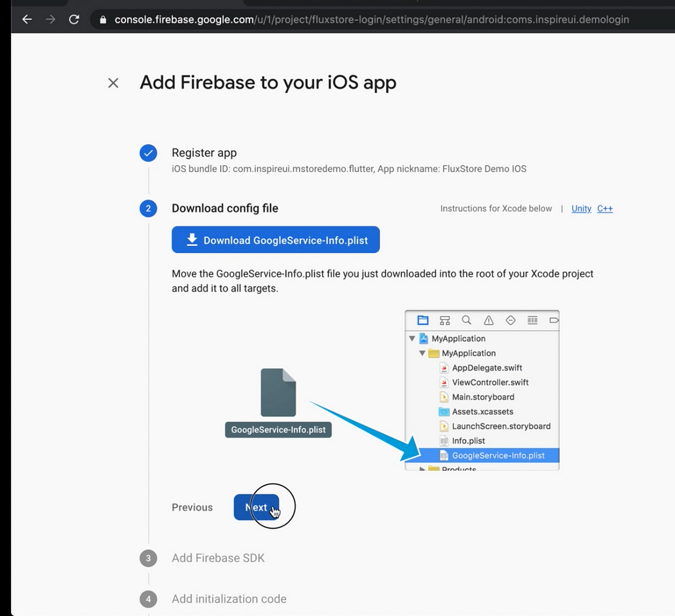This screenshot has width=675, height=616.
Task: Collapse the MyApplication project triangle
Action: 412,339
